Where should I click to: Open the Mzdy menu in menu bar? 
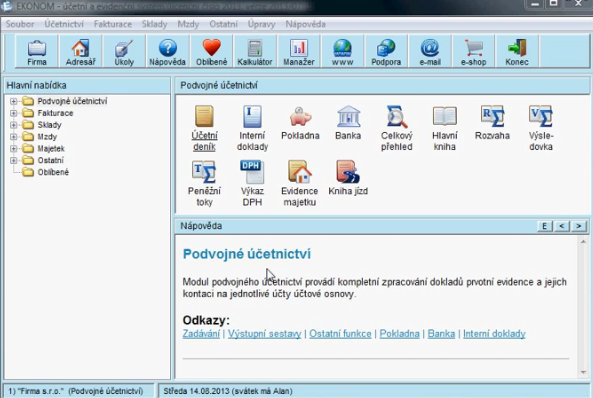point(188,24)
